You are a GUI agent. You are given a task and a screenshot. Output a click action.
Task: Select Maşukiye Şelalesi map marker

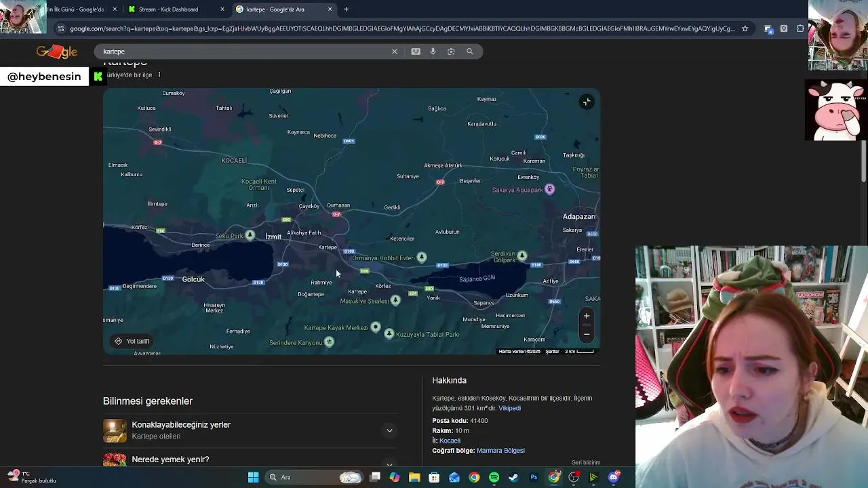click(395, 300)
